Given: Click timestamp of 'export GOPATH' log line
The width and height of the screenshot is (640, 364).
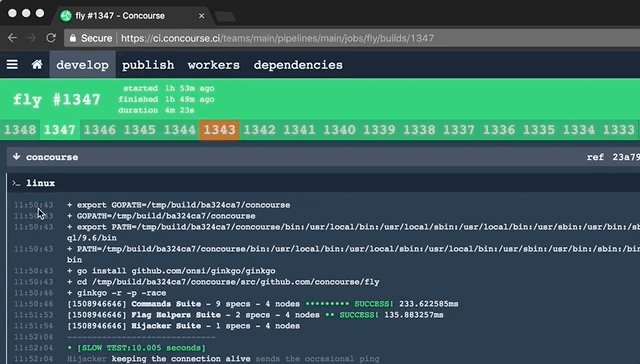Looking at the screenshot, I should point(33,205).
